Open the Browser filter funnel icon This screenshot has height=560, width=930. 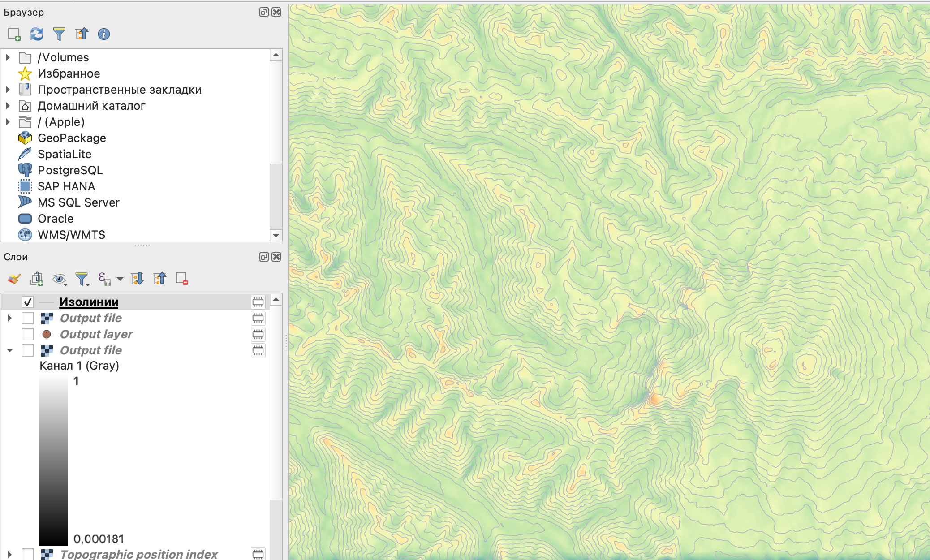(59, 34)
